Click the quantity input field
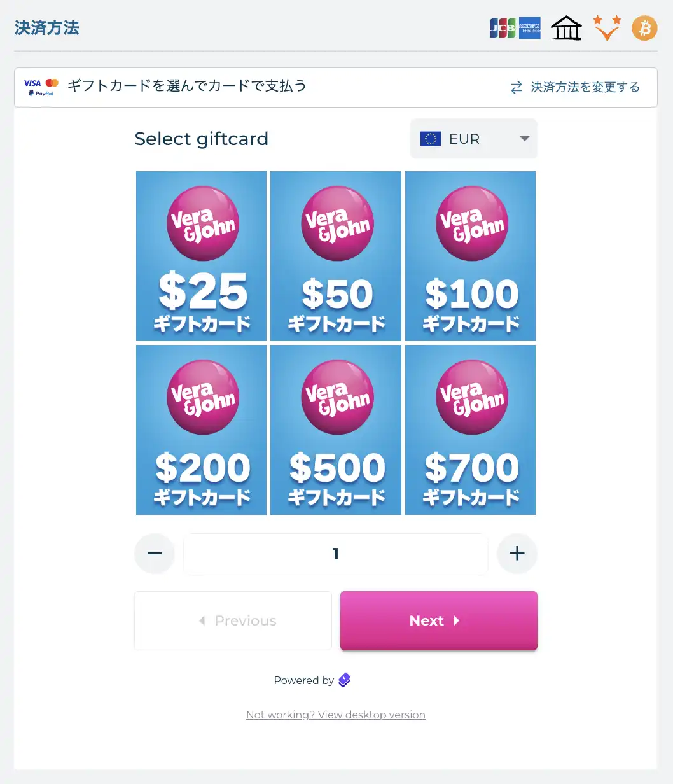 point(336,554)
